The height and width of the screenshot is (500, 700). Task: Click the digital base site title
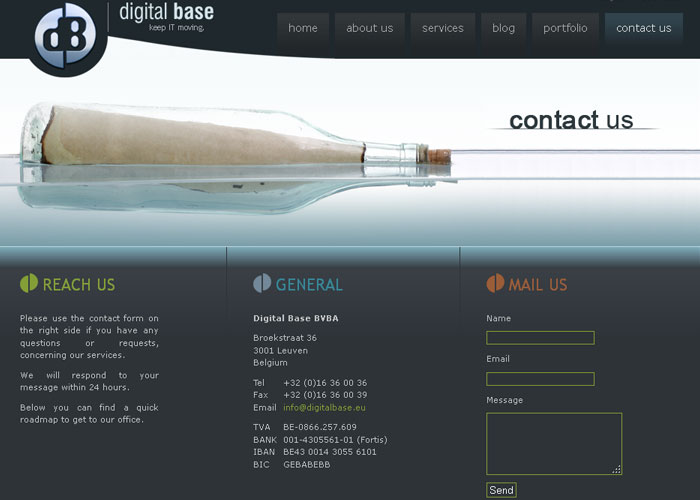tap(167, 12)
